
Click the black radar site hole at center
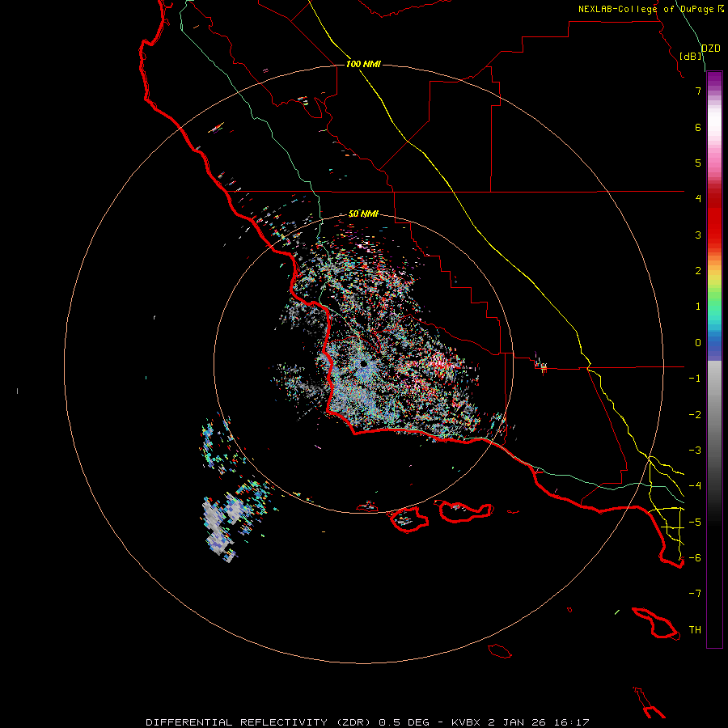click(x=363, y=364)
